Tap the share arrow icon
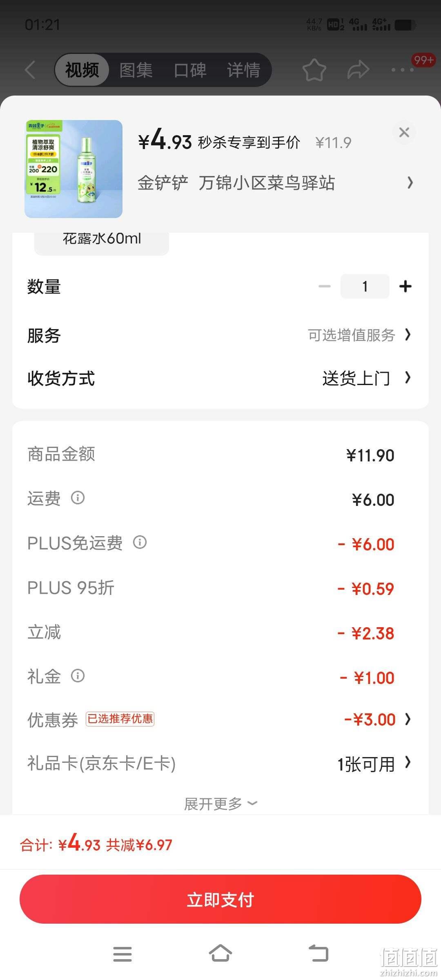 click(x=358, y=70)
